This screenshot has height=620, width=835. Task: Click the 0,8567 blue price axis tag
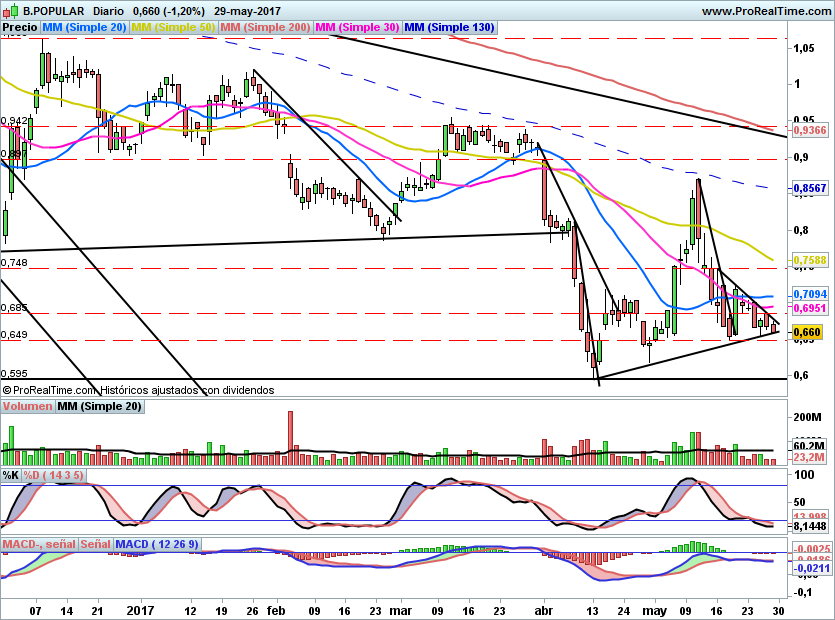808,188
